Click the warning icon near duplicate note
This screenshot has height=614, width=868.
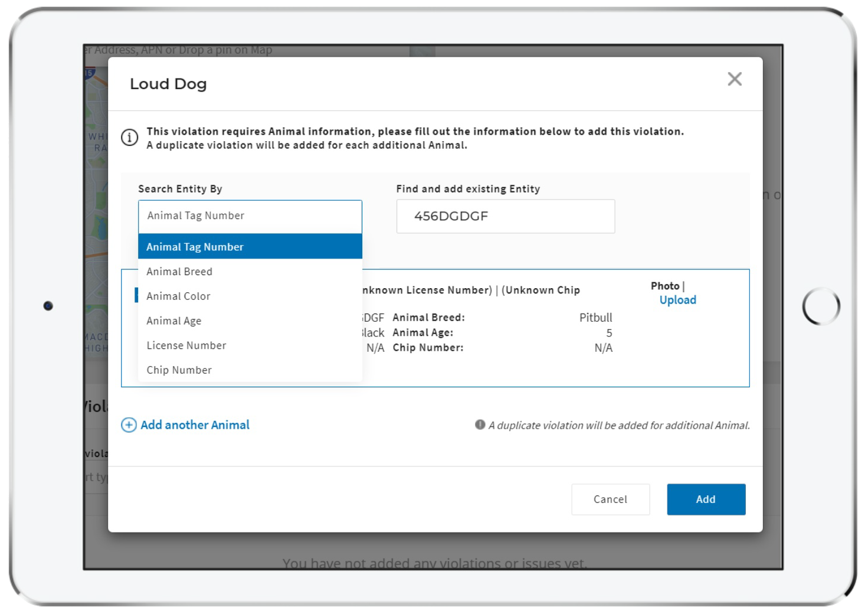click(480, 424)
